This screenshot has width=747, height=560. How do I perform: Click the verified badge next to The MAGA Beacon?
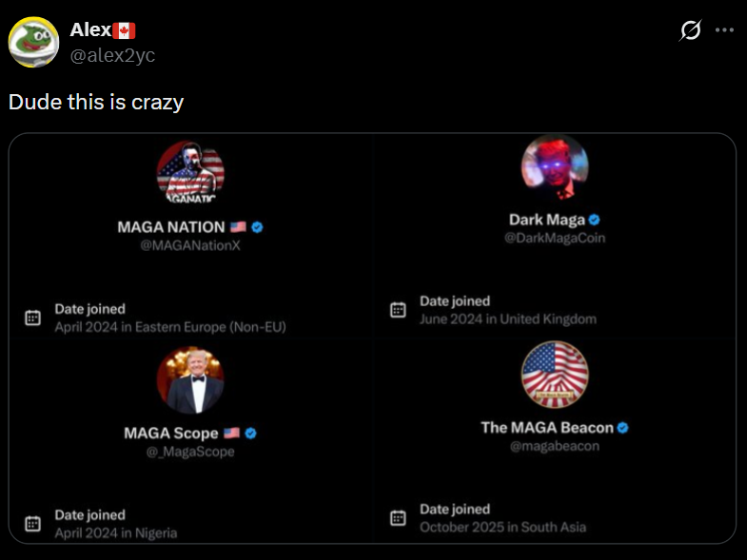point(622,428)
